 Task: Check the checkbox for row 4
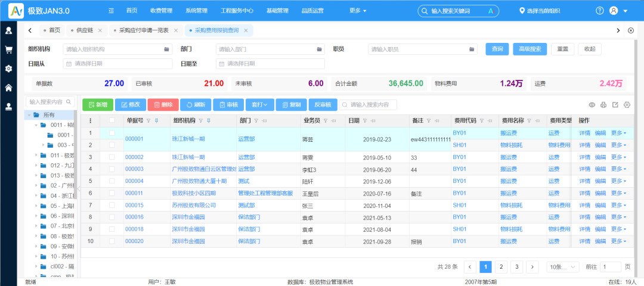click(112, 169)
